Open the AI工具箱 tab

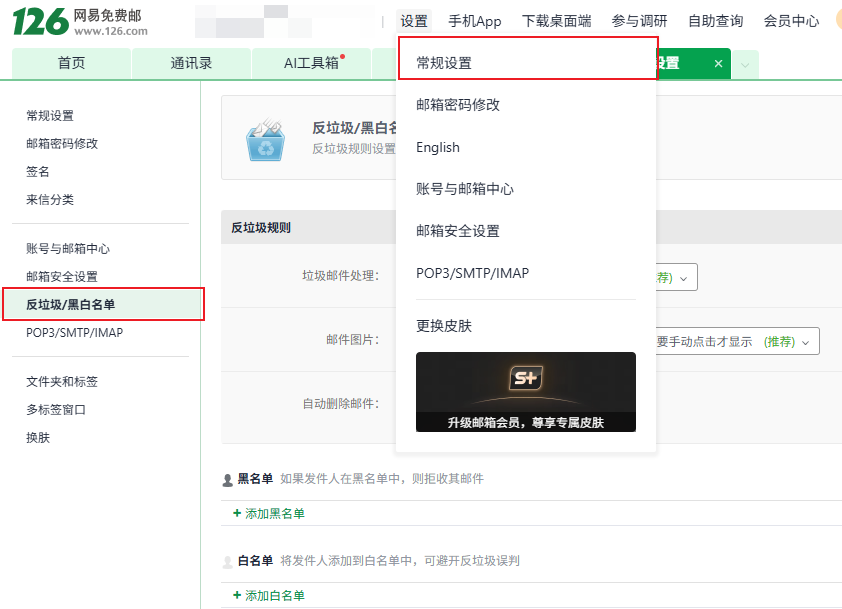[312, 63]
